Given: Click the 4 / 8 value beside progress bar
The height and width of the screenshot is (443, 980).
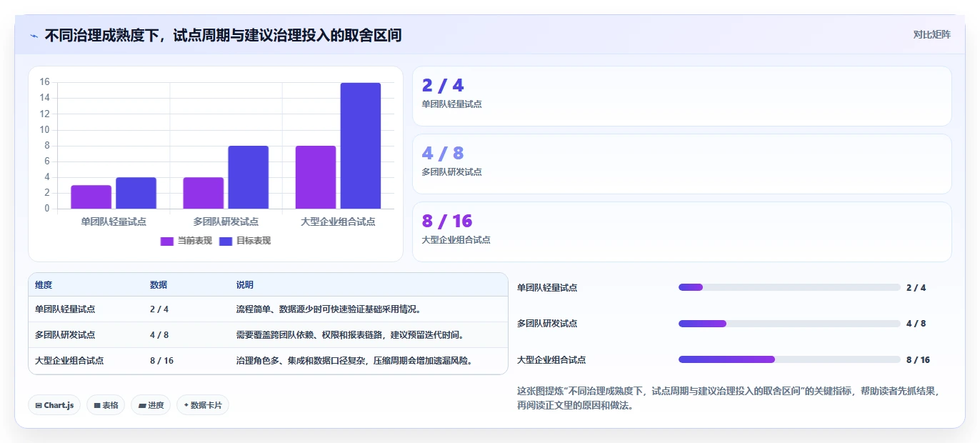Looking at the screenshot, I should (916, 324).
